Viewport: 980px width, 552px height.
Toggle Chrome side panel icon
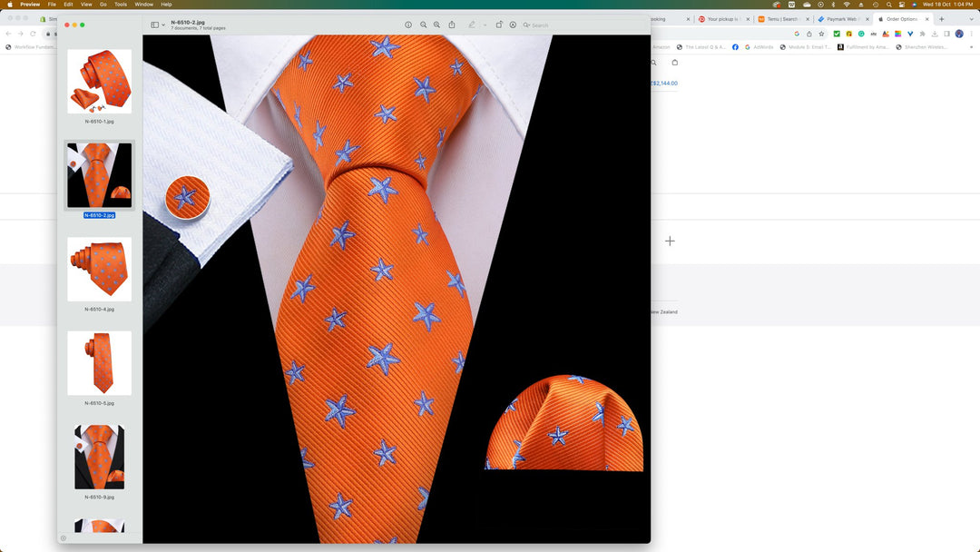(945, 34)
